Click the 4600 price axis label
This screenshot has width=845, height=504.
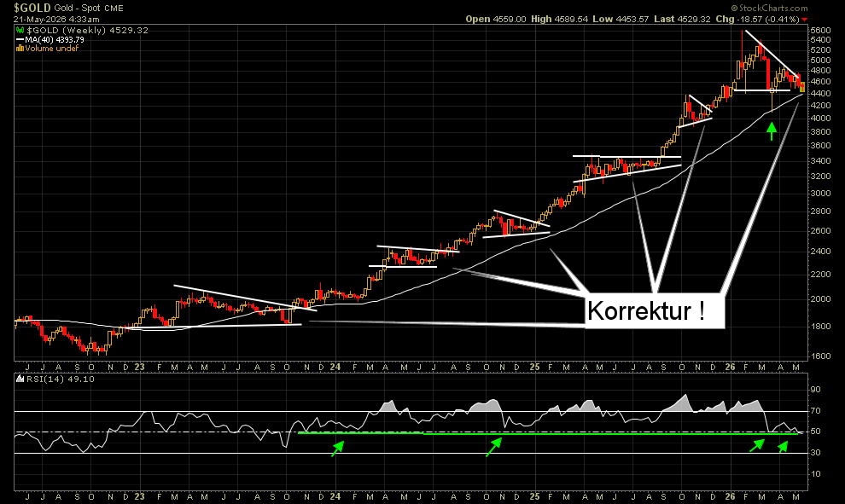point(820,82)
